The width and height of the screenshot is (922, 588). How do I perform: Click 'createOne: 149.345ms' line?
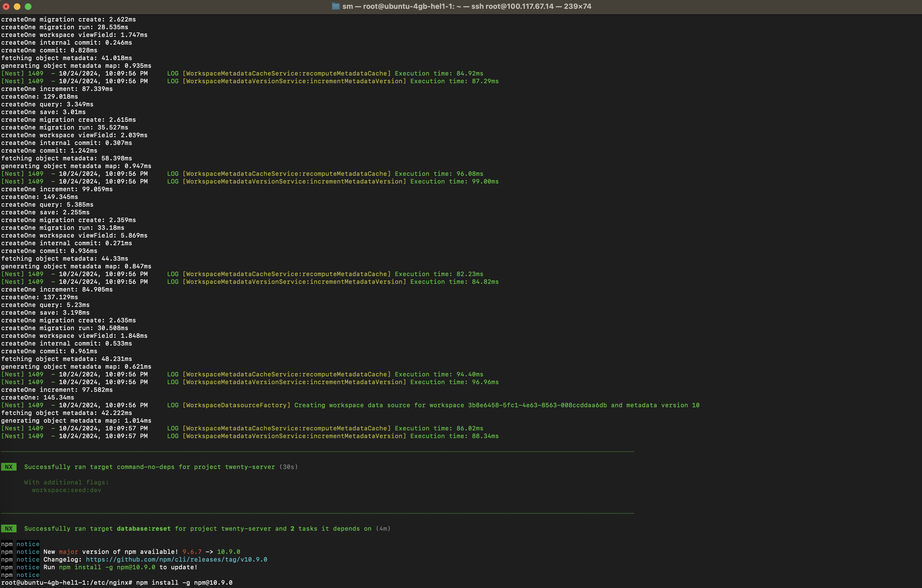(39, 197)
